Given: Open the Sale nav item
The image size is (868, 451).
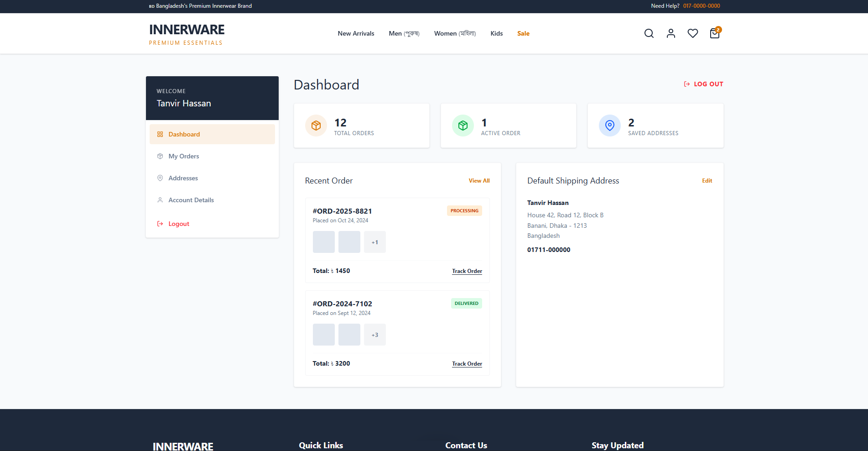Looking at the screenshot, I should [x=523, y=33].
